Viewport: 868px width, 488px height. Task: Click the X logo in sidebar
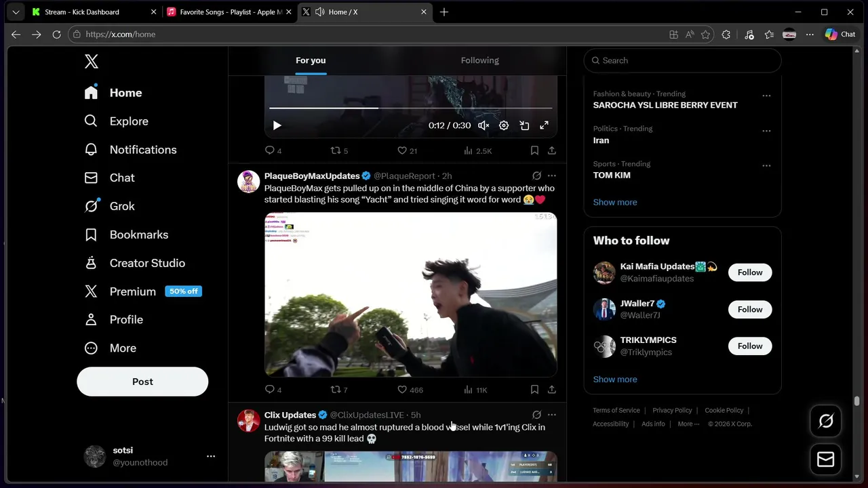(x=92, y=62)
